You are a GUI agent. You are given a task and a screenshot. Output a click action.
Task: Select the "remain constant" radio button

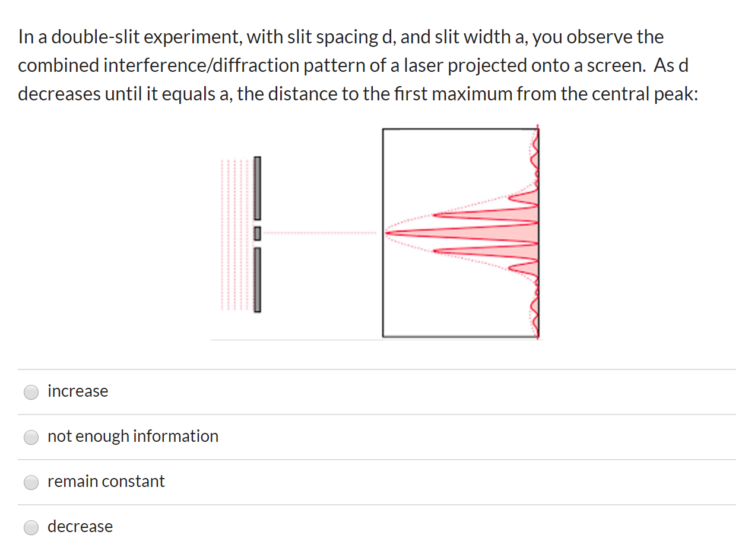point(31,482)
